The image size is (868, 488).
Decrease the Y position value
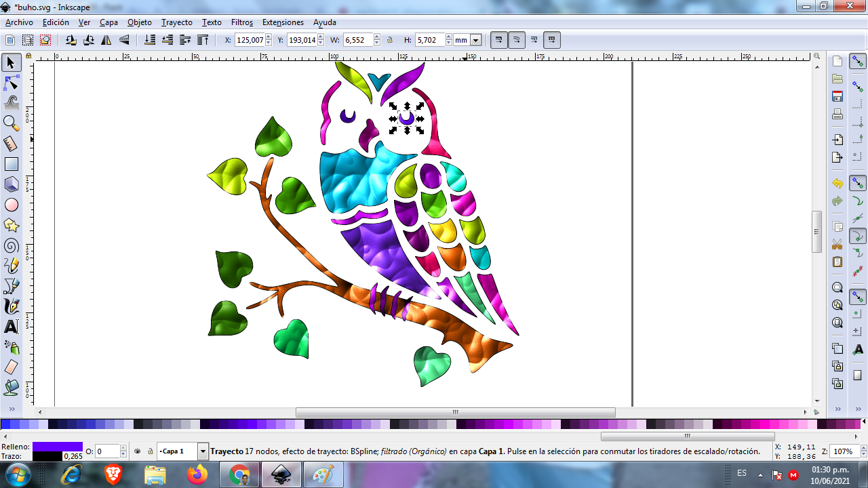tap(321, 43)
